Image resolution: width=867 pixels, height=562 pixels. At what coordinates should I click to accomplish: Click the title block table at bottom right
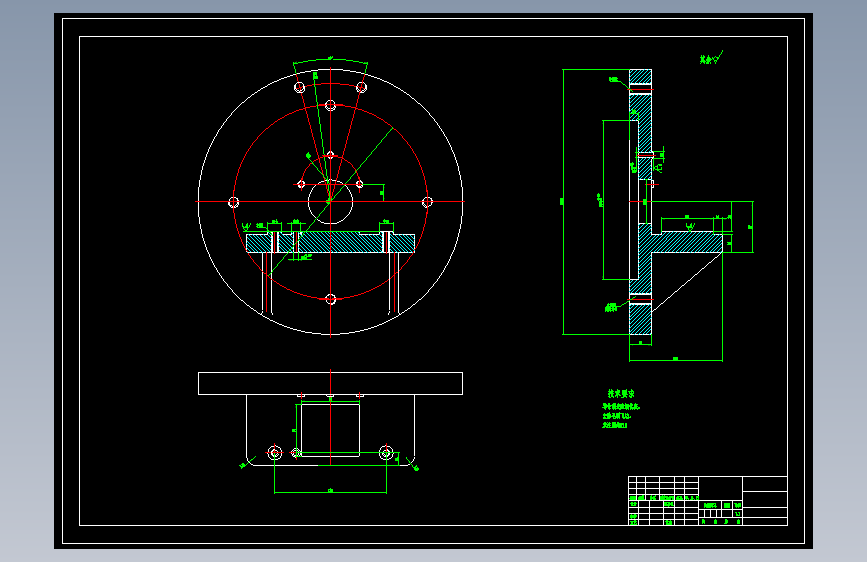tap(708, 501)
